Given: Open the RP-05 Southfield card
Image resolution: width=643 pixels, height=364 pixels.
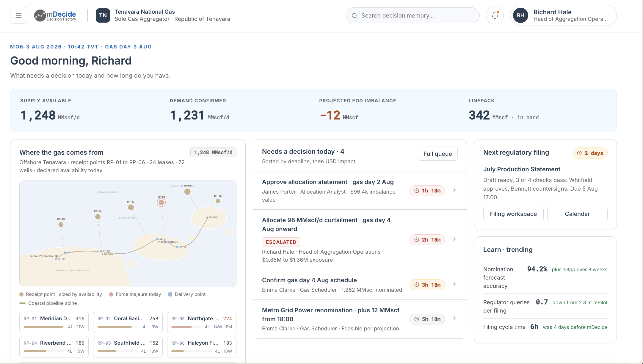Looking at the screenshot, I should click(x=128, y=347).
